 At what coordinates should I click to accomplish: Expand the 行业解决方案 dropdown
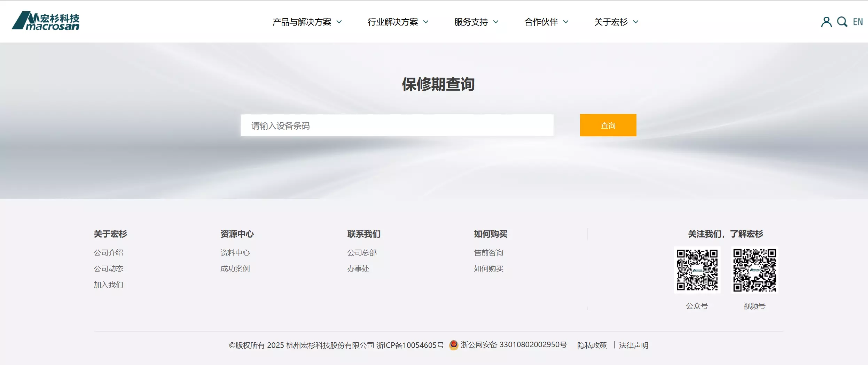pyautogui.click(x=398, y=22)
